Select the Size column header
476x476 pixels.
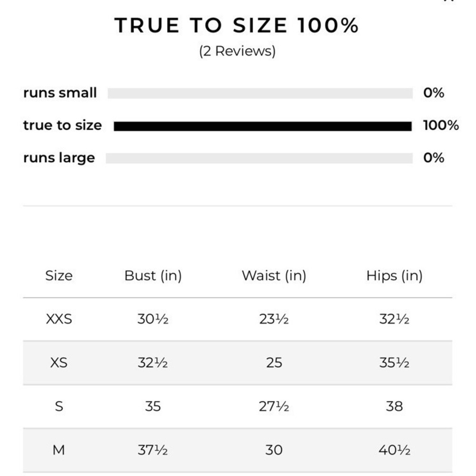(59, 276)
